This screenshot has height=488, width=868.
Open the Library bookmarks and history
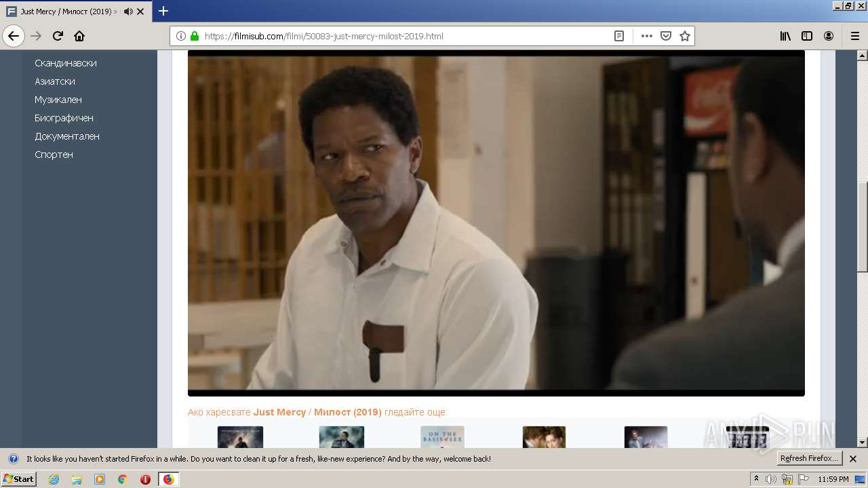tap(785, 36)
